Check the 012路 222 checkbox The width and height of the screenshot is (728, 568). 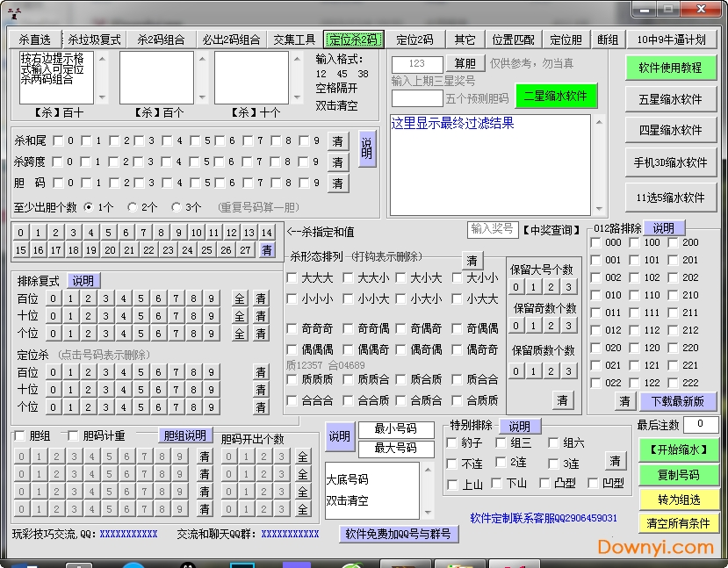coord(674,383)
